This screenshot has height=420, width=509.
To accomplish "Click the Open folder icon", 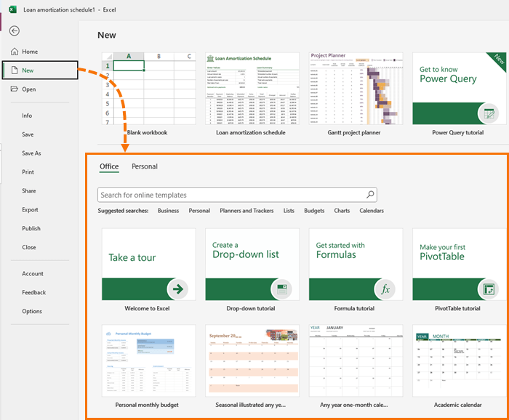I will [x=15, y=89].
